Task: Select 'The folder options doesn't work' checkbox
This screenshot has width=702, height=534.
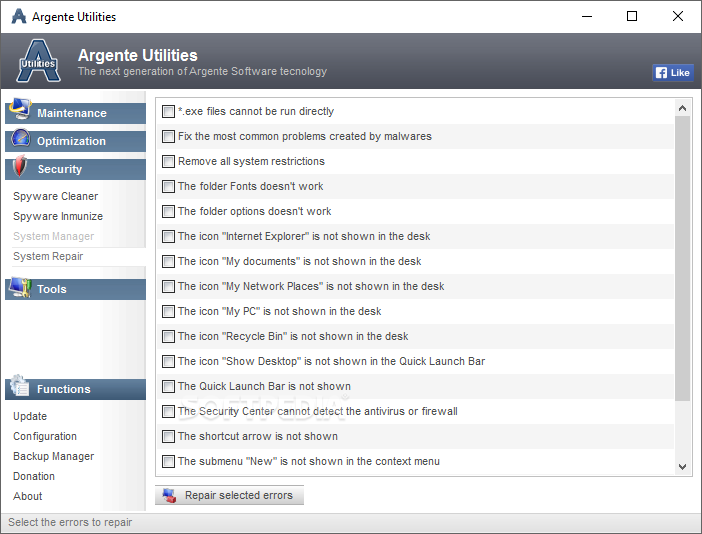Action: tap(168, 211)
